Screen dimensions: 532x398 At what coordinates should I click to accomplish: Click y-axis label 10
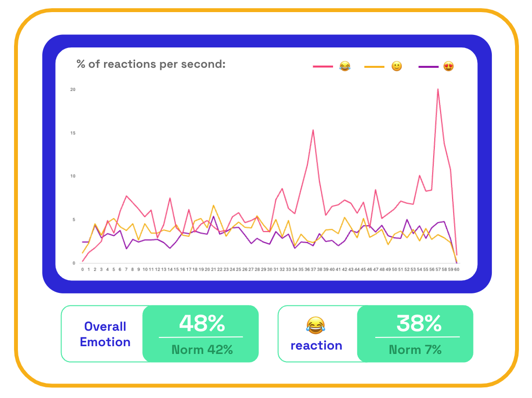(x=73, y=176)
